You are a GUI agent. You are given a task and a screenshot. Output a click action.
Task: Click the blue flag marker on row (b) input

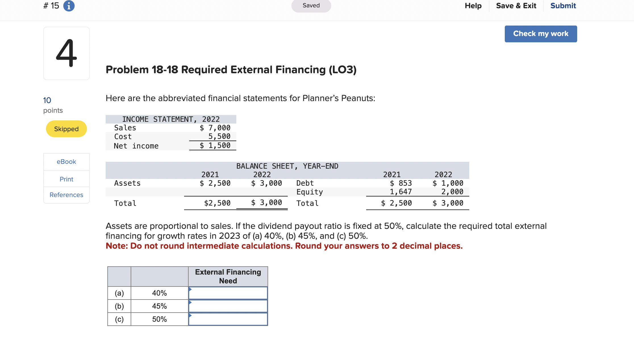pos(190,302)
